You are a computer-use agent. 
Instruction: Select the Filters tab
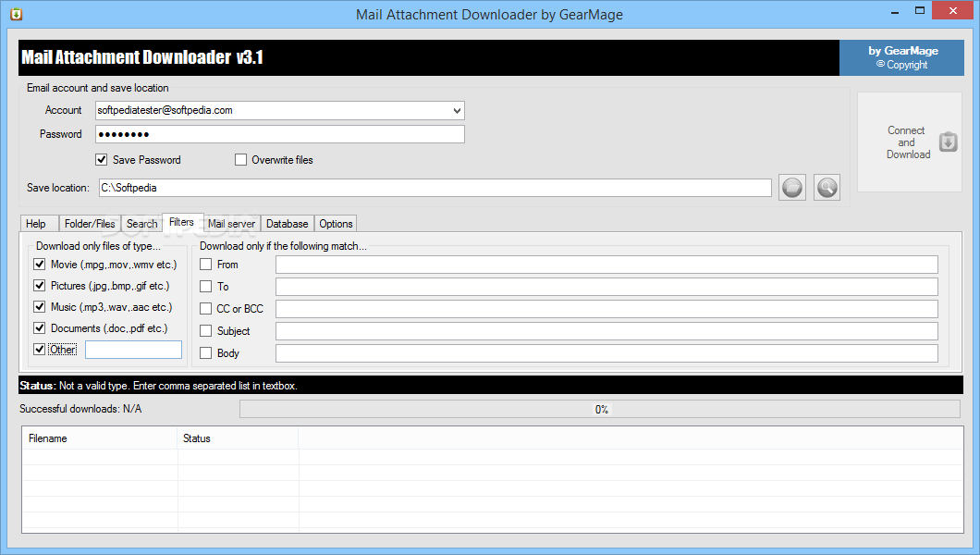point(182,222)
